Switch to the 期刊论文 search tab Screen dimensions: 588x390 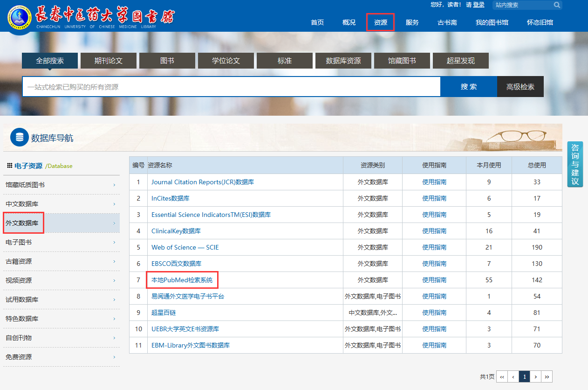coord(109,61)
